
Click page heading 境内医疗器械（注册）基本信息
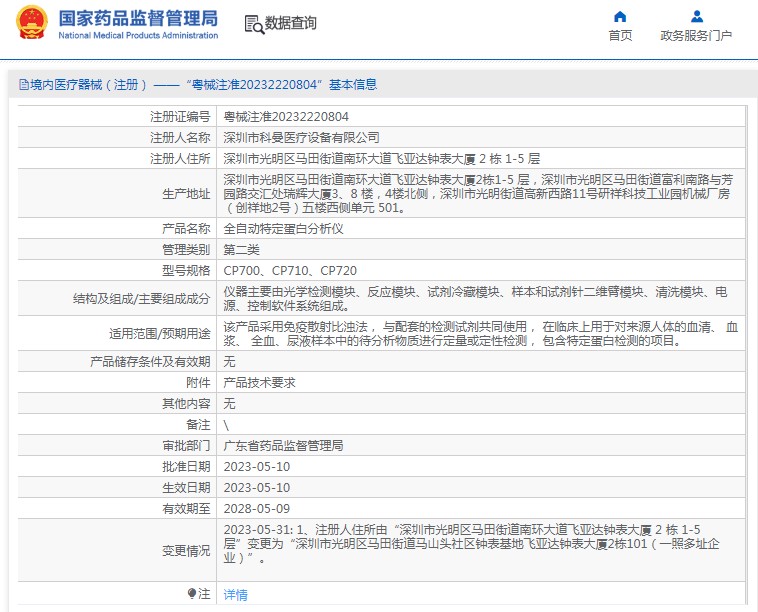coord(203,85)
